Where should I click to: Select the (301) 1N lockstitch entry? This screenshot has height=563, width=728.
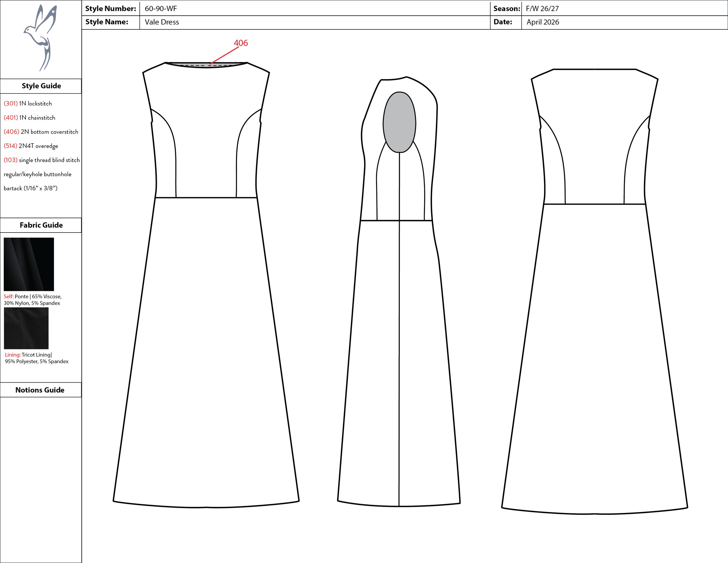[28, 103]
